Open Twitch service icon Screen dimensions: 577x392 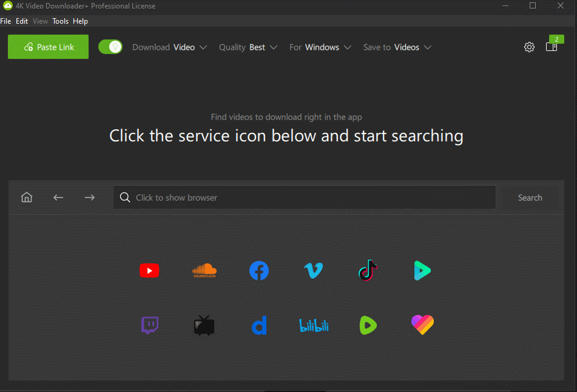coord(150,325)
